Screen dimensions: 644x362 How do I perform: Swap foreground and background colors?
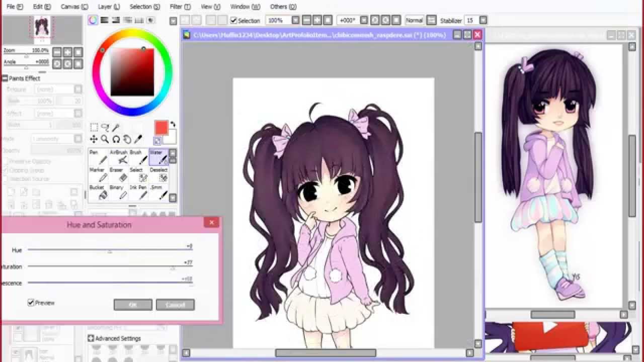coord(173,124)
